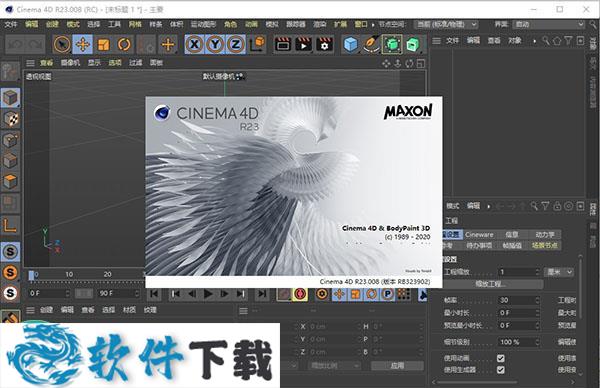The height and width of the screenshot is (388, 600).
Task: Open the project scale unit dropdown
Action: 559,272
